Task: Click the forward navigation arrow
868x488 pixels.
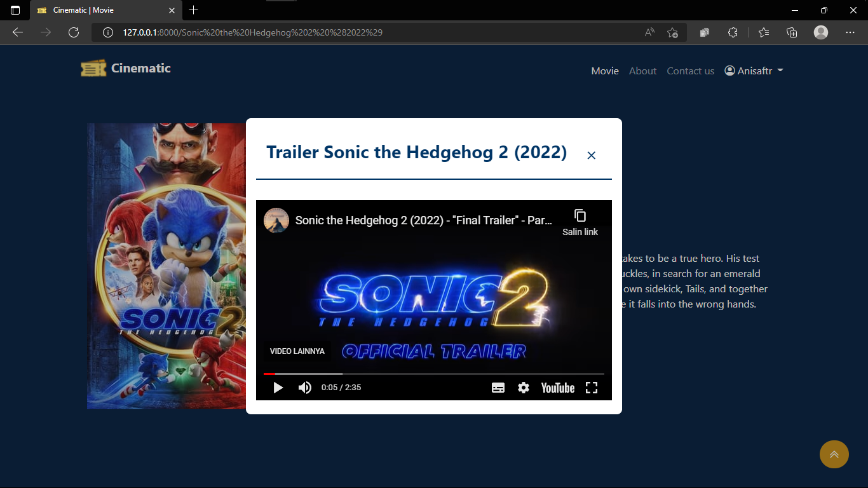Action: click(x=46, y=32)
